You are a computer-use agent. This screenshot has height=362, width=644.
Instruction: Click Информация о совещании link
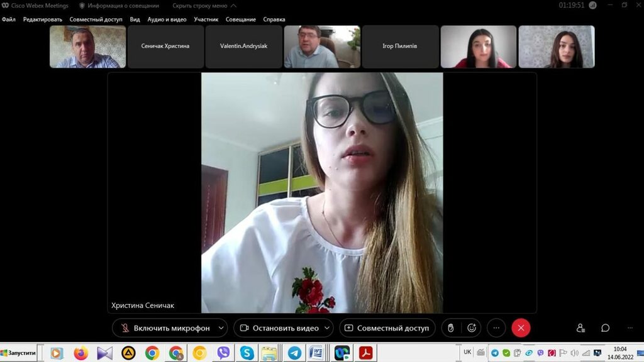point(119,6)
